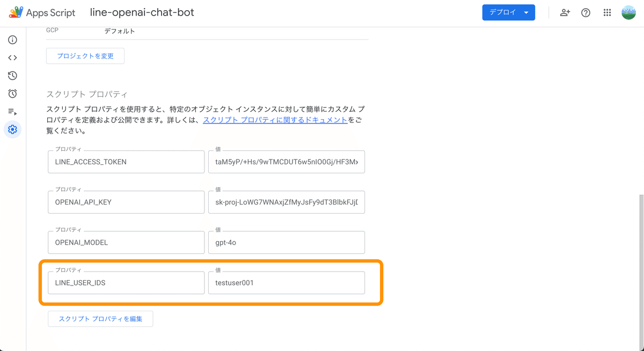Open the Overview info icon in sidebar

coord(12,40)
